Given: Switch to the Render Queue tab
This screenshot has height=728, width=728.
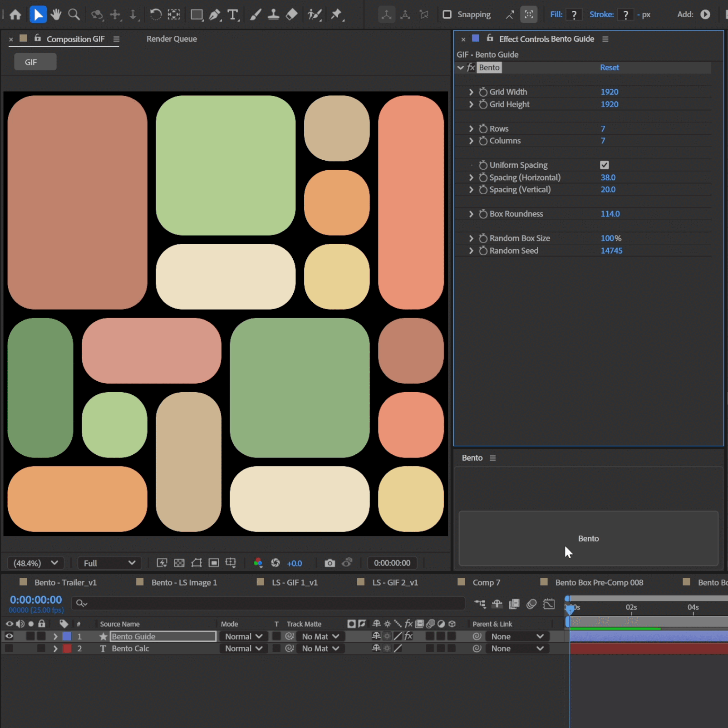Looking at the screenshot, I should tap(172, 39).
